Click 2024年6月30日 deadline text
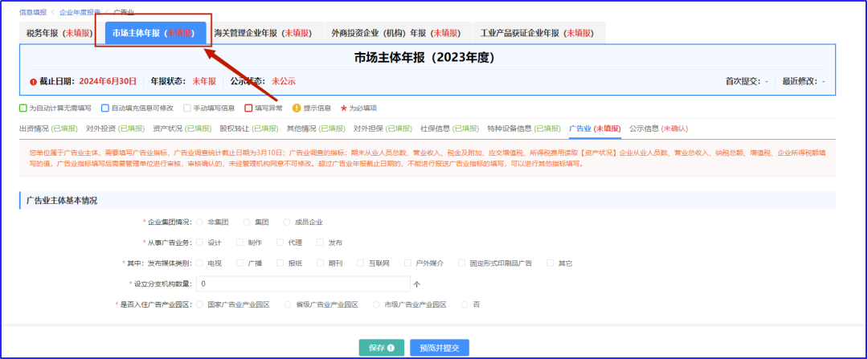This screenshot has width=868, height=359. (108, 81)
